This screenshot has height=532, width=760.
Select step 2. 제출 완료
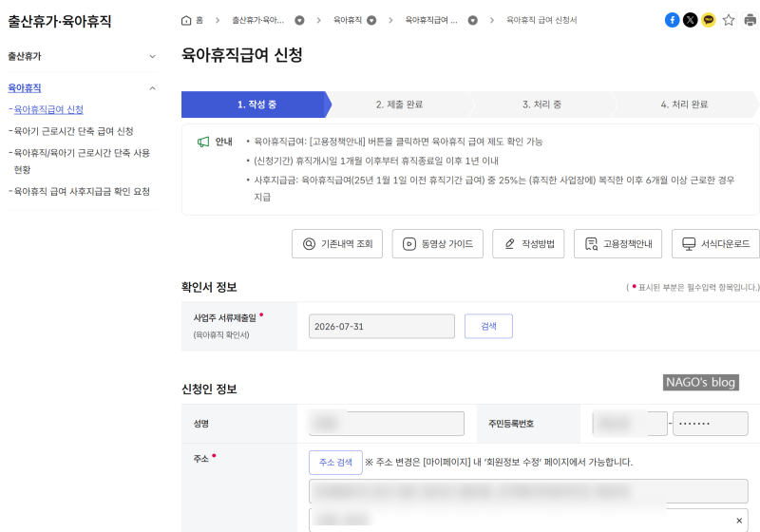[399, 104]
